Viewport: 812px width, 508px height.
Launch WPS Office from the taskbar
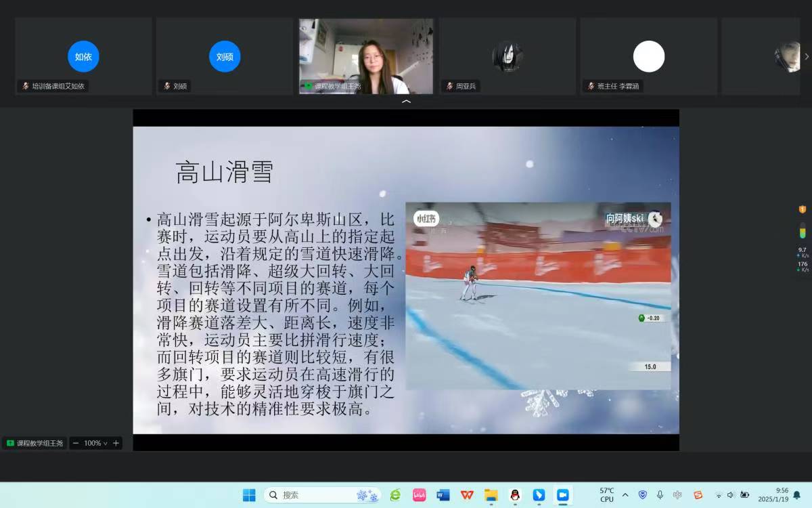[x=467, y=495]
